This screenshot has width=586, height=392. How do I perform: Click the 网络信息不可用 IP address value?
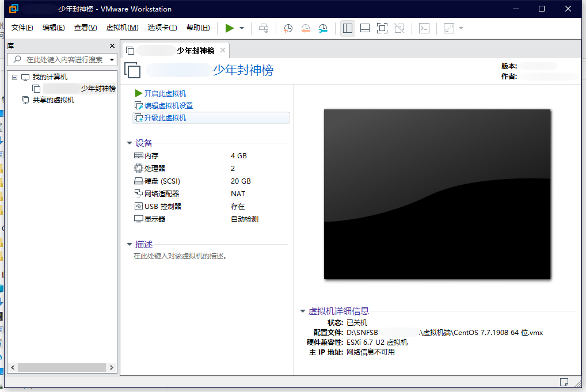click(370, 352)
